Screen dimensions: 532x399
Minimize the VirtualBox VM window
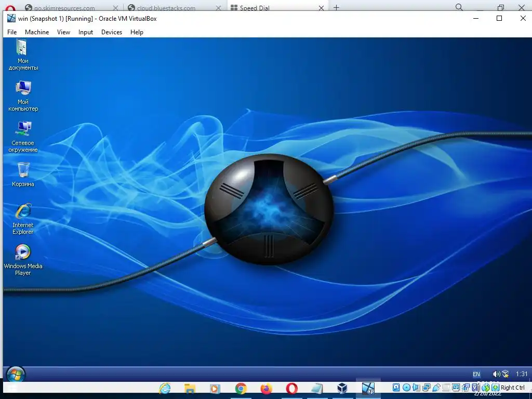point(476,18)
